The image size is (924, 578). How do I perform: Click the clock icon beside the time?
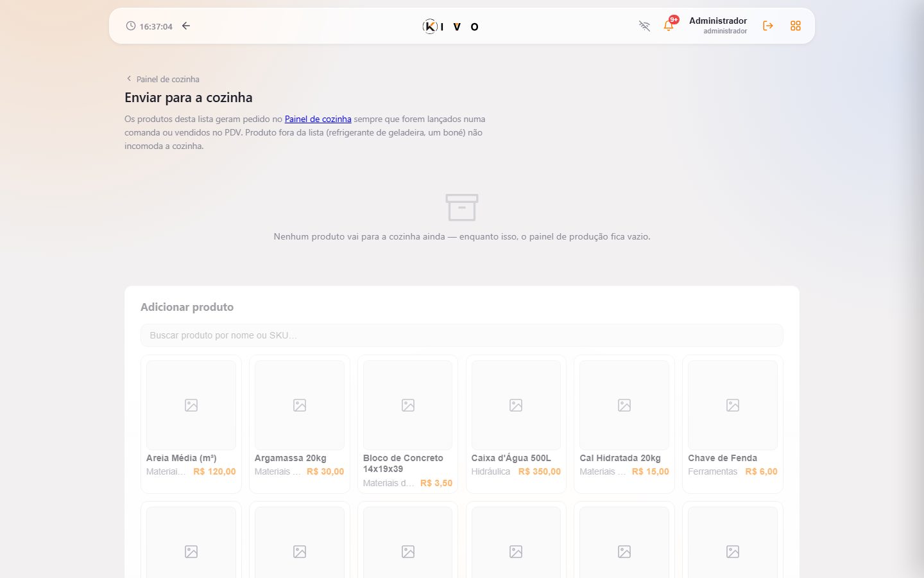click(131, 26)
